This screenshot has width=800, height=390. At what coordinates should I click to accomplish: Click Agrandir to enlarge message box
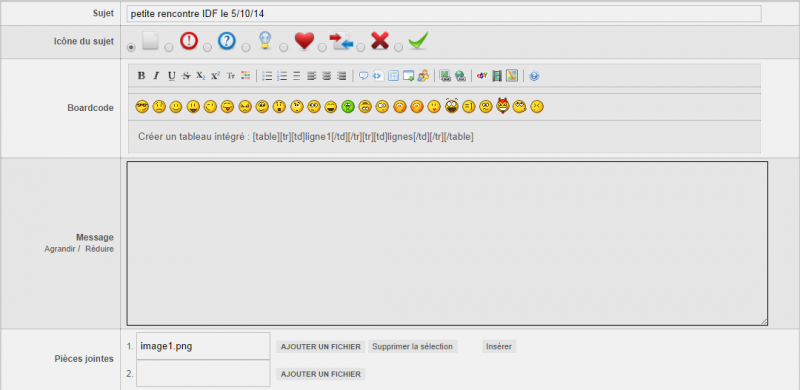pos(60,249)
